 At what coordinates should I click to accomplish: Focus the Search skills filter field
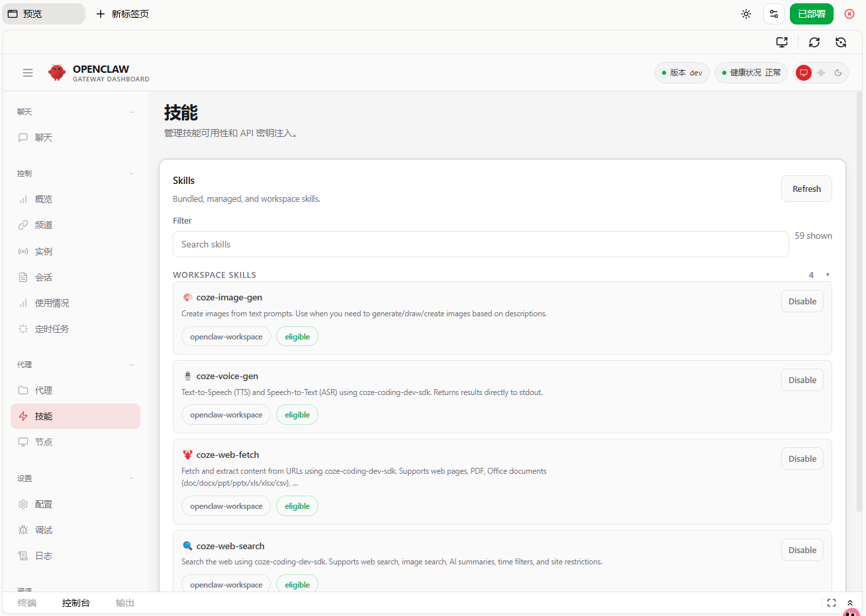click(x=481, y=244)
